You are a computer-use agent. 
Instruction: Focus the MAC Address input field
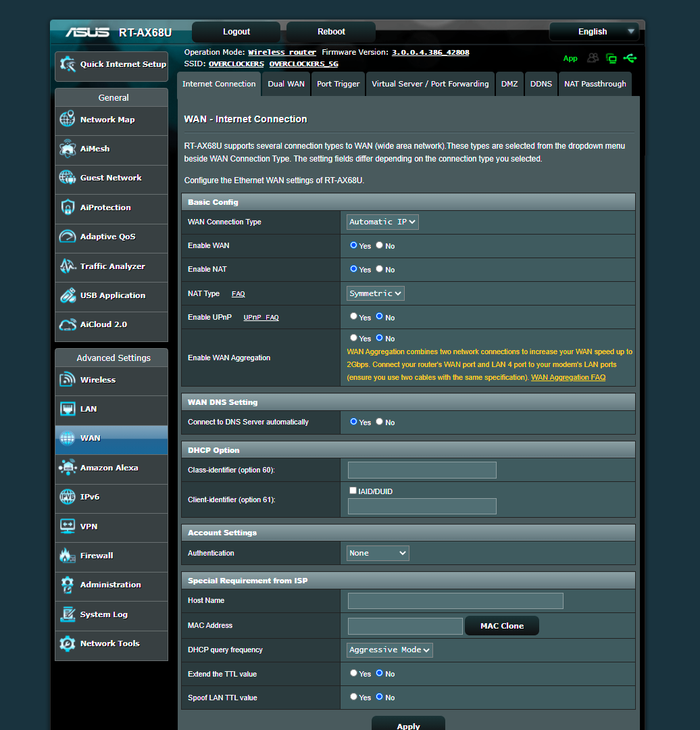pyautogui.click(x=405, y=626)
